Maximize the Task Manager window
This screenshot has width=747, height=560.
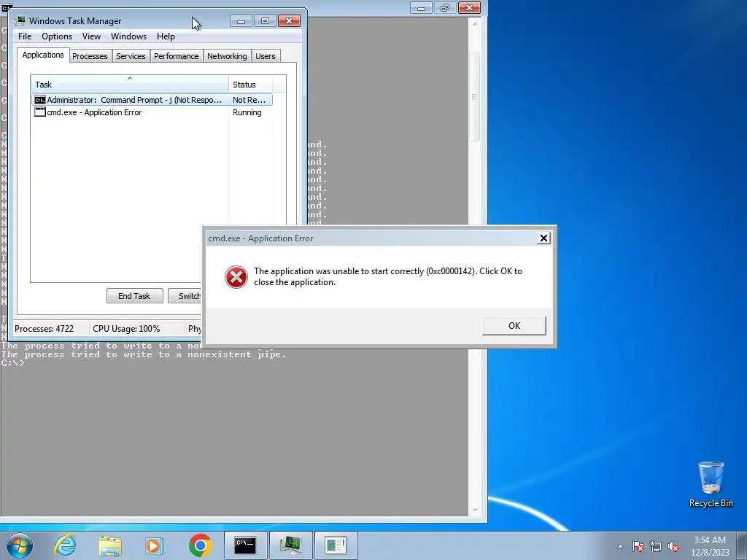coord(265,21)
